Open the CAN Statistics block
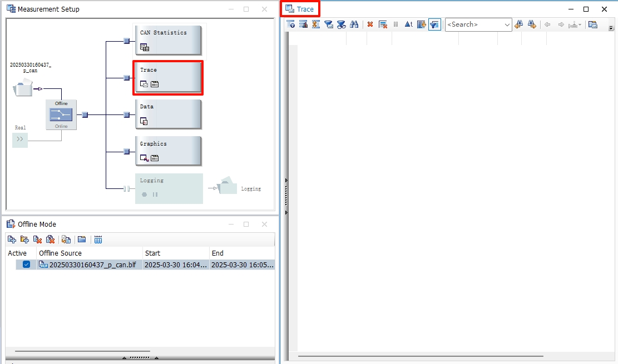The height and width of the screenshot is (364, 618). (167, 39)
